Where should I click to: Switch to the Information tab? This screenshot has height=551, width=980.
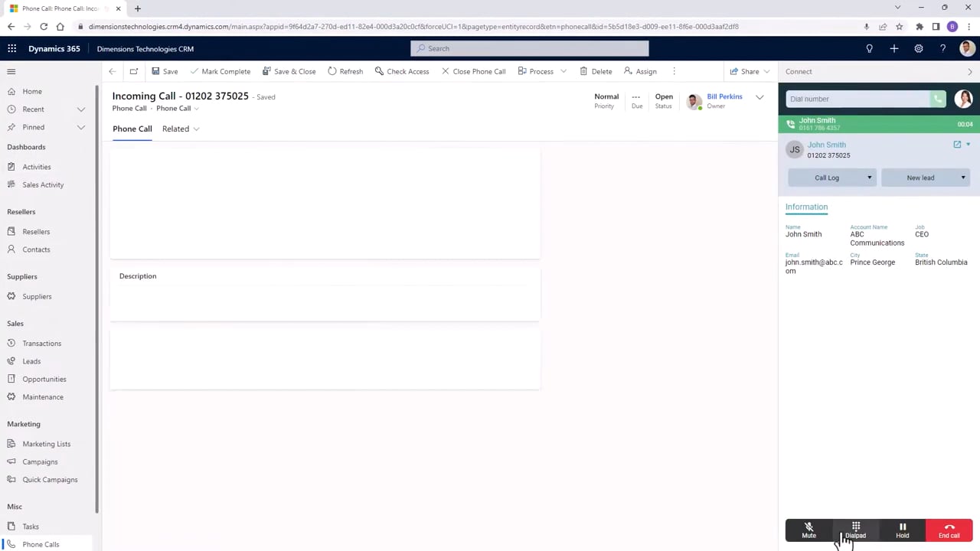point(806,207)
